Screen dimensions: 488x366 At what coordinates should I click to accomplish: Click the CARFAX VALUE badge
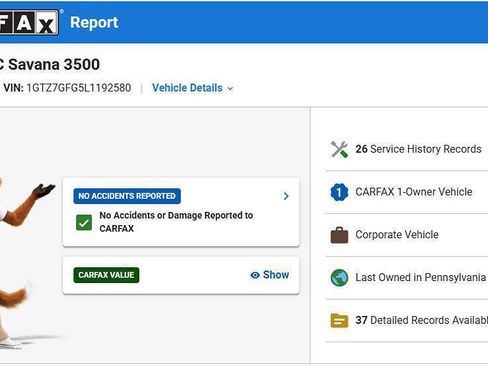(x=106, y=275)
